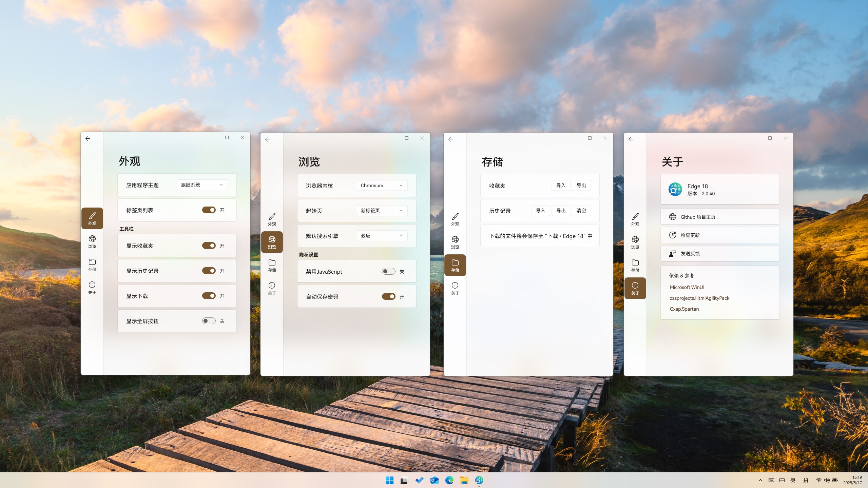
Task: Open Microsoft.WinUI dependency link
Action: pyautogui.click(x=687, y=287)
